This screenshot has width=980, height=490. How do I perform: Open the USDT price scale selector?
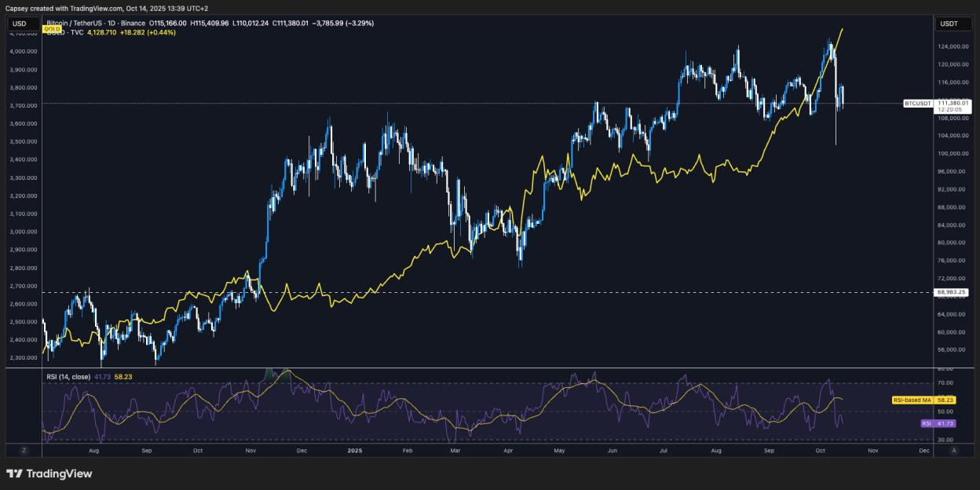[x=953, y=24]
